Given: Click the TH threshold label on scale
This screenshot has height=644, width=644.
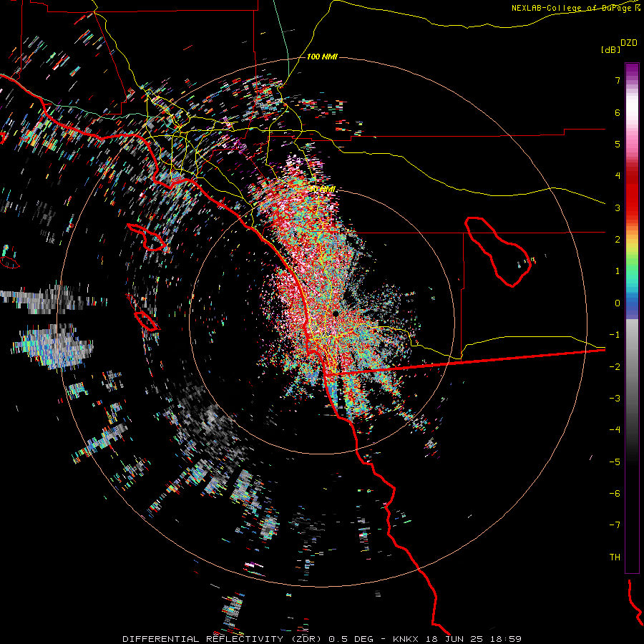Looking at the screenshot, I should pyautogui.click(x=615, y=557).
